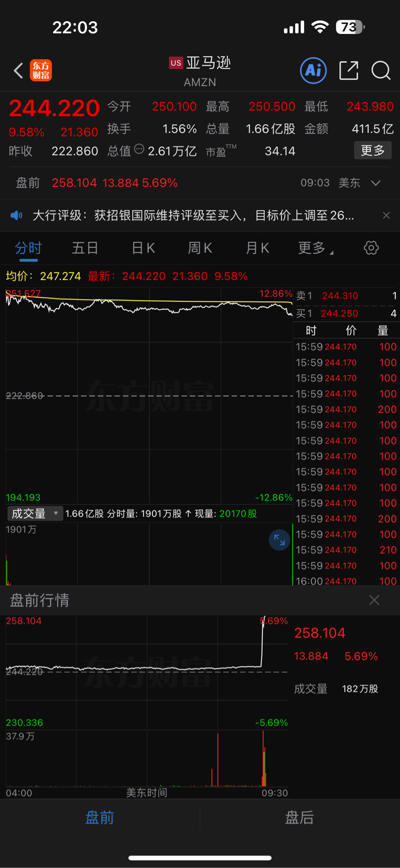Screen dimensions: 400x868
Task: Tap the pre-market volume bars chart
Action: click(147, 759)
